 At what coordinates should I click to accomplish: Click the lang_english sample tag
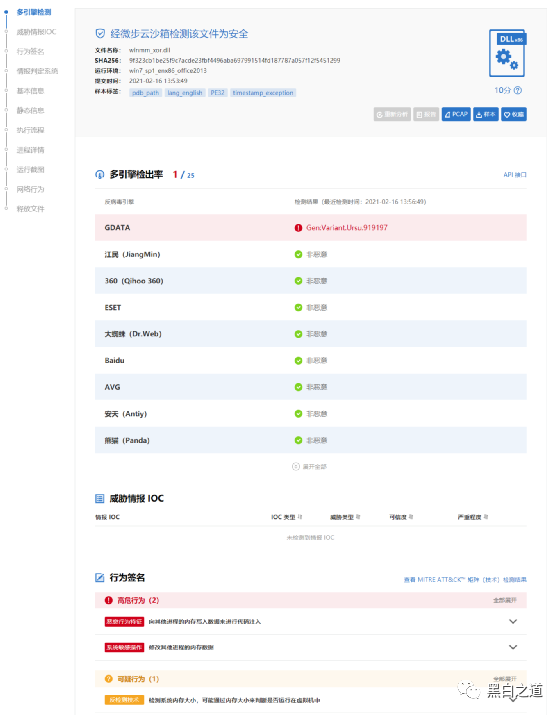185,93
